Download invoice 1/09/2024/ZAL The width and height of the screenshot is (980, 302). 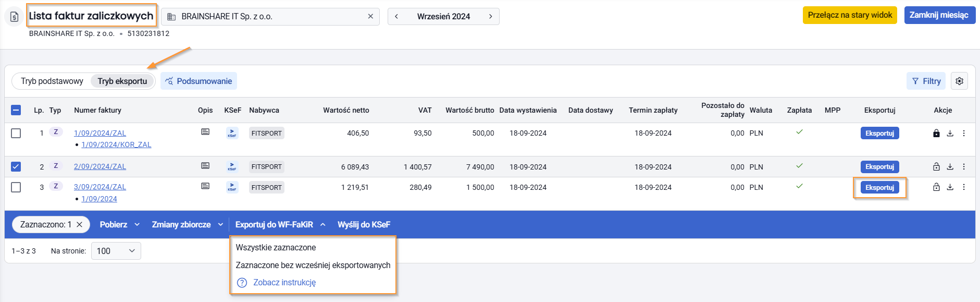click(950, 133)
